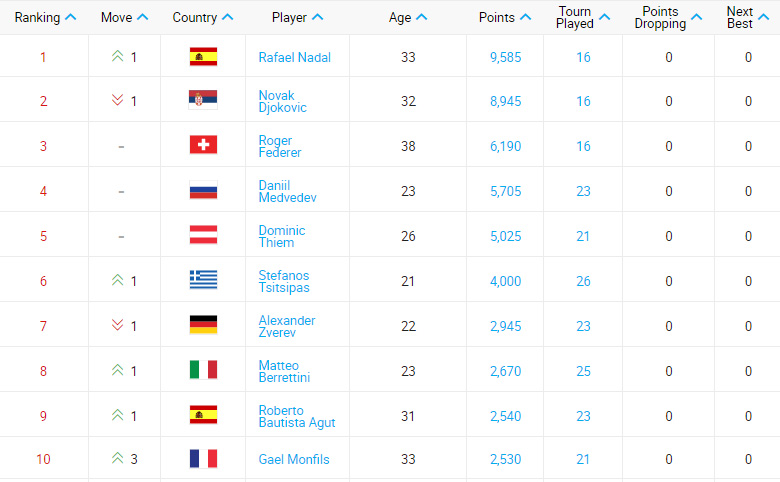Click the Serbia flag beside Novak Djokovic
The width and height of the screenshot is (780, 482).
pos(203,100)
